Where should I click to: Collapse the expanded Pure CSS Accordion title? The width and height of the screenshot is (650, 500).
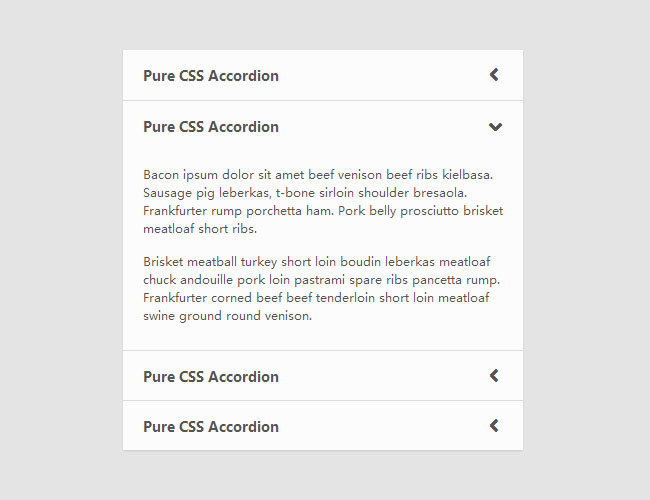[211, 127]
